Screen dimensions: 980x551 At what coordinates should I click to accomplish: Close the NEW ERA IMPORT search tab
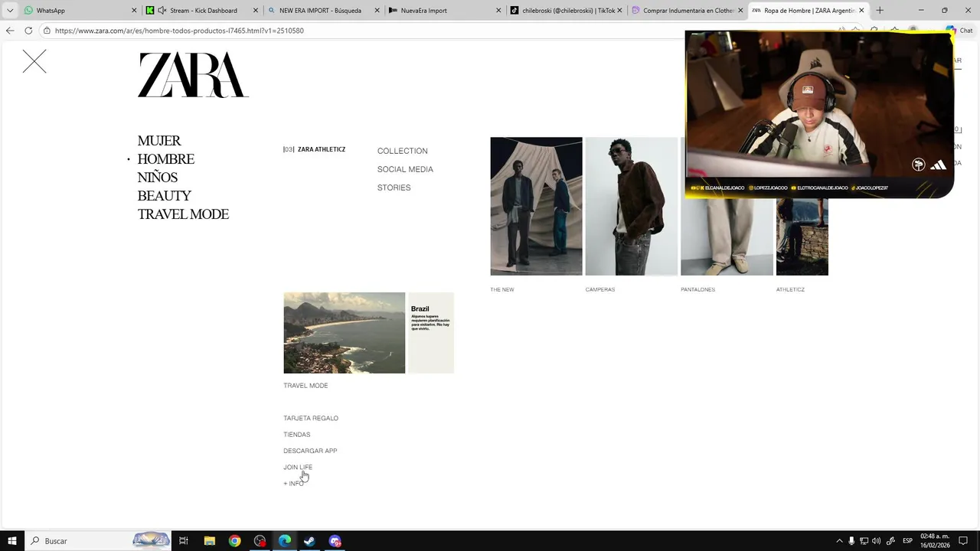pos(377,11)
